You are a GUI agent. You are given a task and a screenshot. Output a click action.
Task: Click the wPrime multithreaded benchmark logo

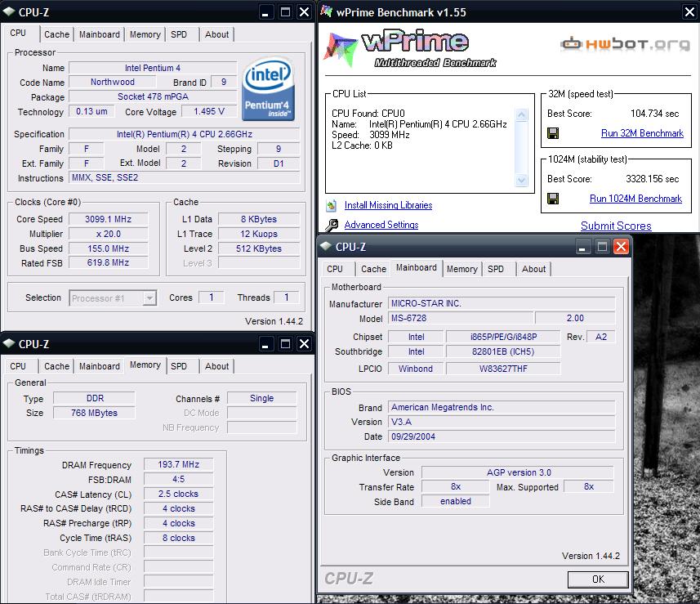410,47
